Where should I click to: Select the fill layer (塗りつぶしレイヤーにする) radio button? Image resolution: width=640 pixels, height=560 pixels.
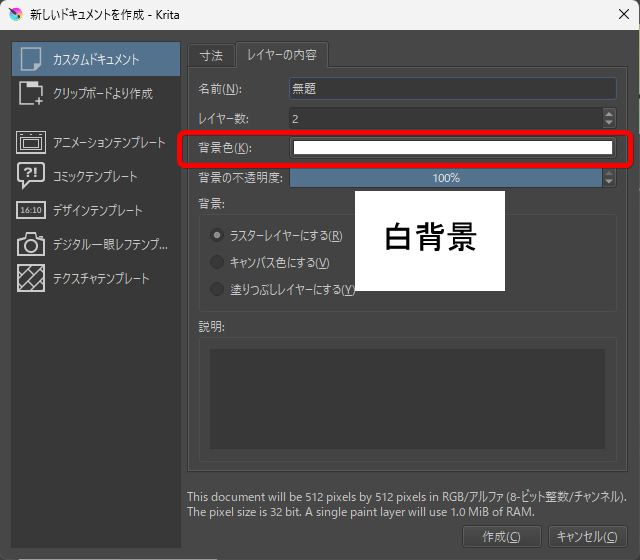click(217, 289)
